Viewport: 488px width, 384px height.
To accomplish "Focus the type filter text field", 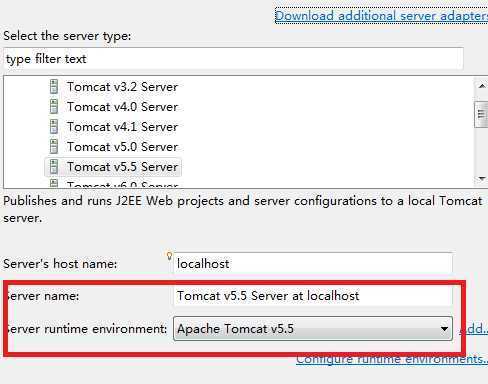I will 233,59.
